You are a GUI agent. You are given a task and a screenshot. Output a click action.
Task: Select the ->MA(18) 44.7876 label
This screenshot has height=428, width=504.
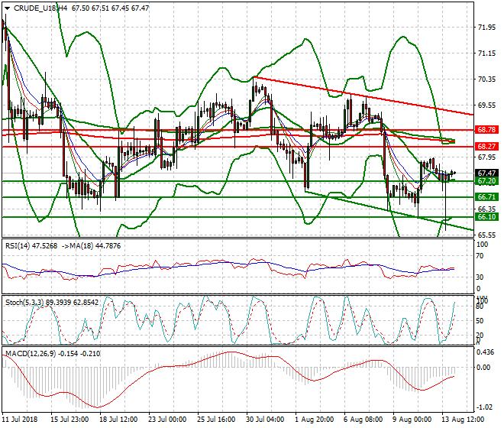click(91, 246)
